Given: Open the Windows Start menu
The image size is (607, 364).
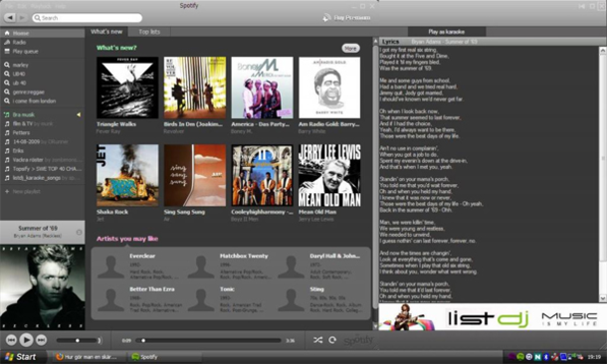Looking at the screenshot, I should coord(23,357).
